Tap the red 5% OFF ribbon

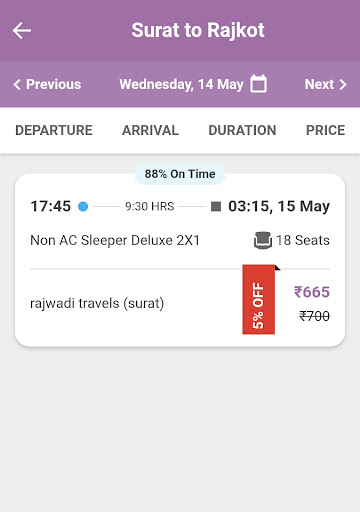259,299
